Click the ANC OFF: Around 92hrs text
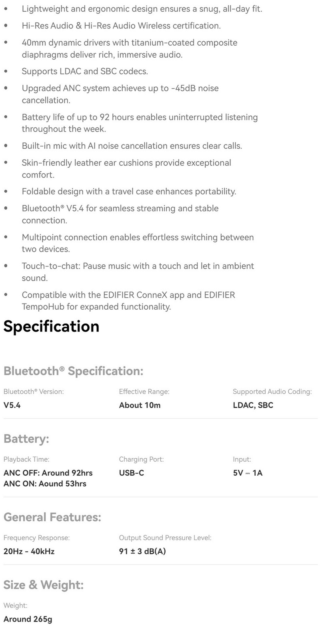Screen dimensions: 320x644 pos(48,473)
